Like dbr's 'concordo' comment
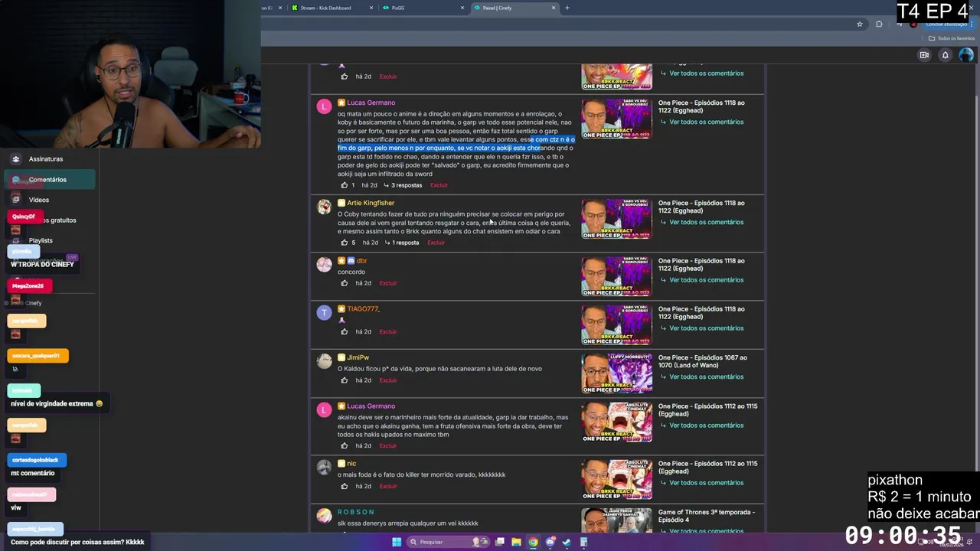Image resolution: width=980 pixels, height=551 pixels. tap(344, 283)
